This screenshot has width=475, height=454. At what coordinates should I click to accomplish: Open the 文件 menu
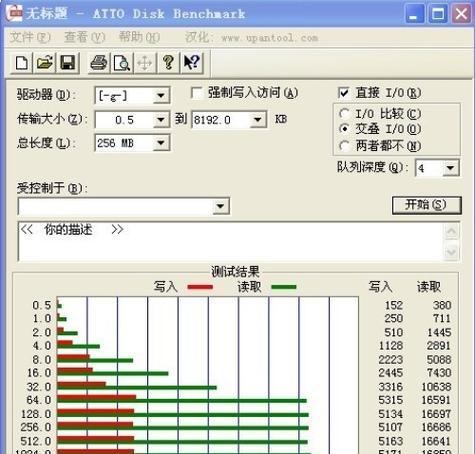30,37
